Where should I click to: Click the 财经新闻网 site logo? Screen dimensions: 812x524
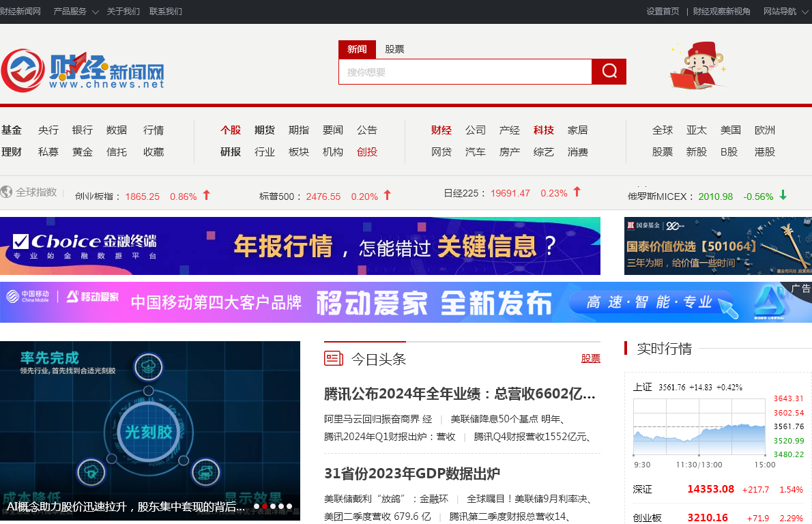click(83, 71)
